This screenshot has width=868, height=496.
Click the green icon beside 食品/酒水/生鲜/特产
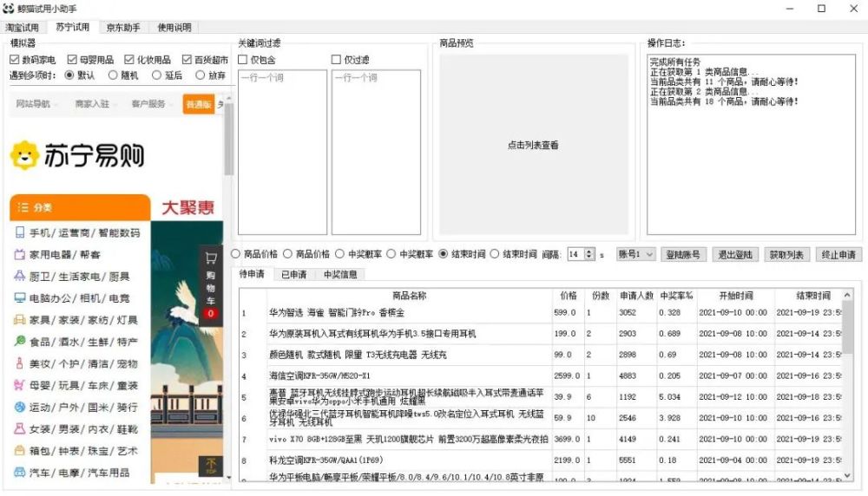20,341
